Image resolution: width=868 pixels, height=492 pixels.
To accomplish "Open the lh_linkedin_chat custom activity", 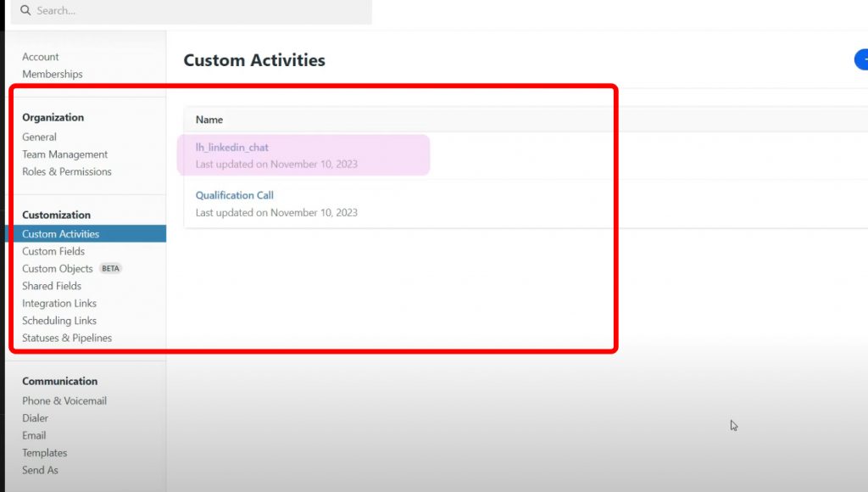I will coord(231,147).
